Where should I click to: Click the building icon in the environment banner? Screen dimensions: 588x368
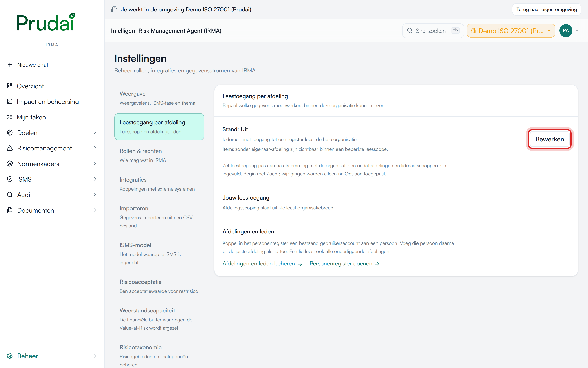[114, 9]
